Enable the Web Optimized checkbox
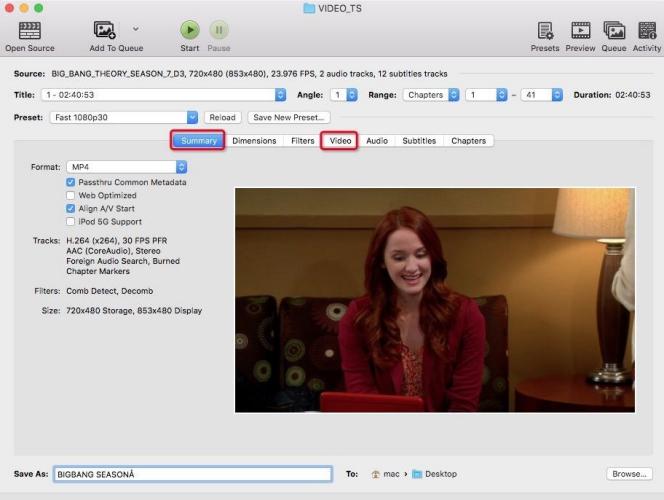 [x=71, y=195]
